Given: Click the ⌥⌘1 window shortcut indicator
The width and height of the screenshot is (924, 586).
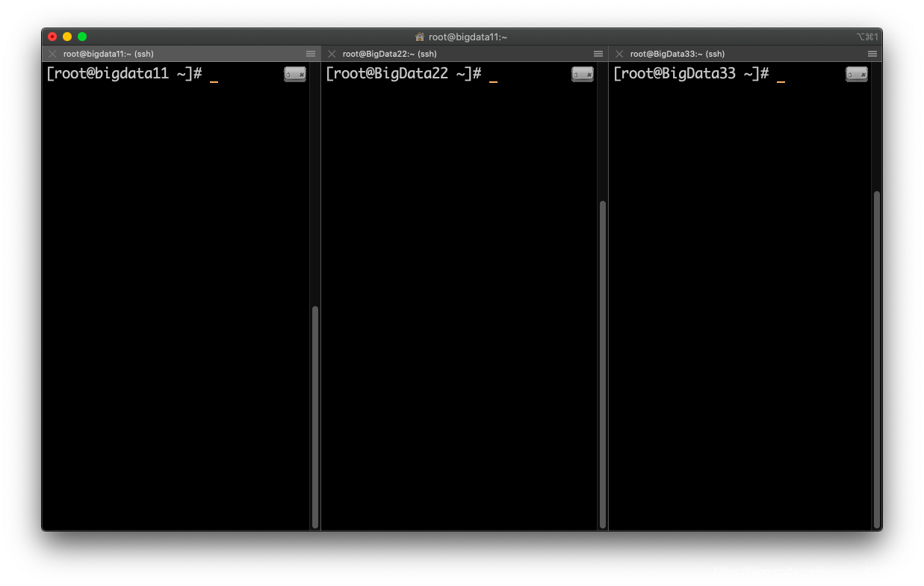Looking at the screenshot, I should pos(867,37).
